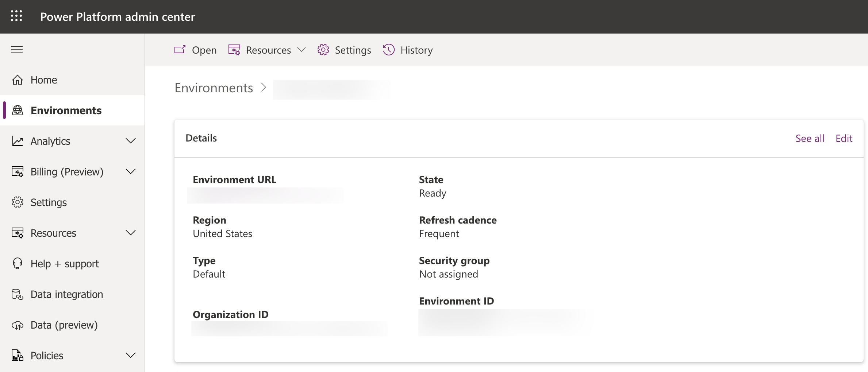Select the 'Ready' state value
Image resolution: width=868 pixels, height=372 pixels.
433,193
